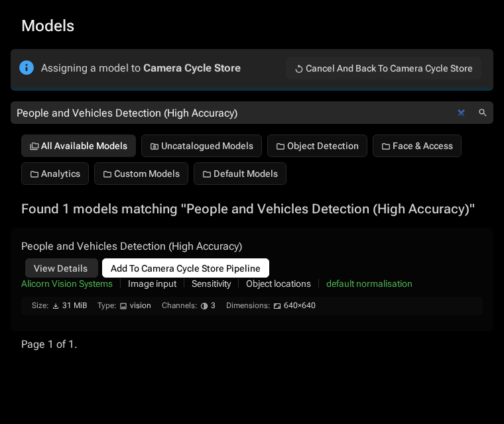Open the Default Models category
The width and height of the screenshot is (504, 424).
click(x=240, y=174)
